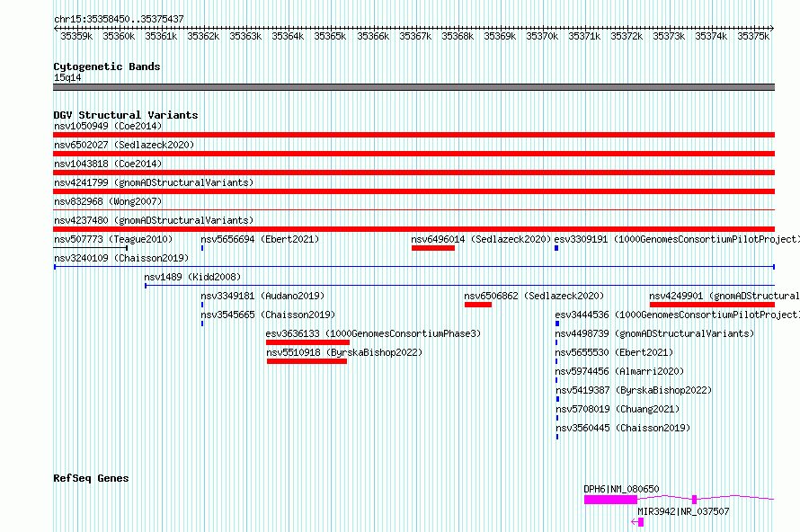
Task: Select nsv5419387 (ByrskaBishop2022) label
Action: point(634,390)
